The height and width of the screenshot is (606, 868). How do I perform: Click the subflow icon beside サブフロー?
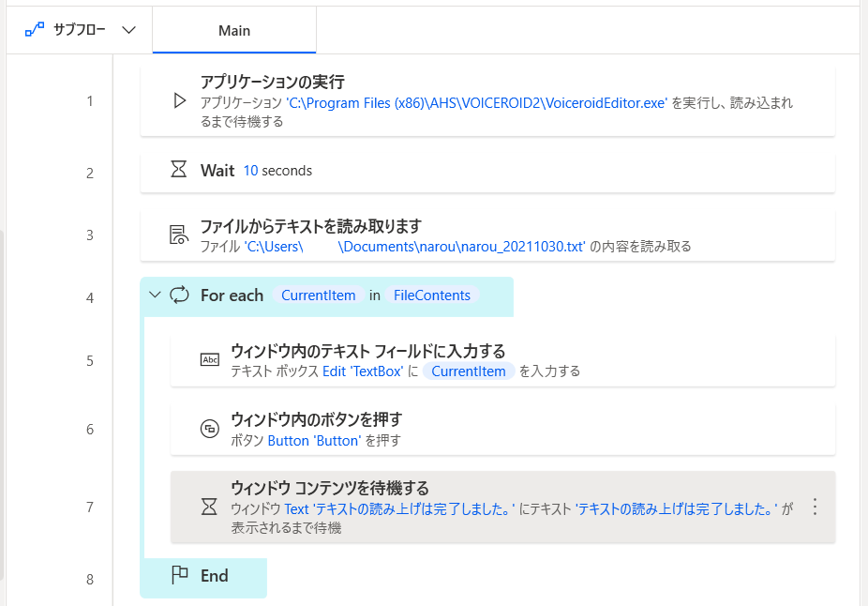coord(35,30)
